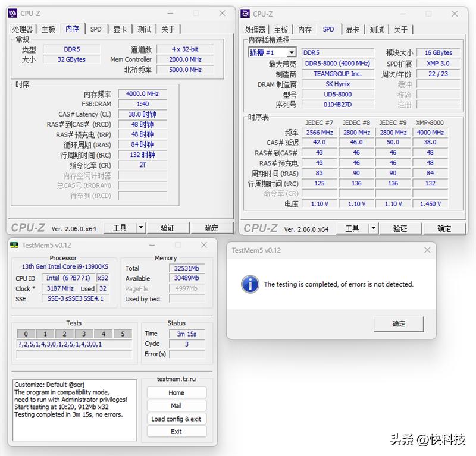Click the Load config & exit button
The image size is (476, 456).
click(176, 419)
